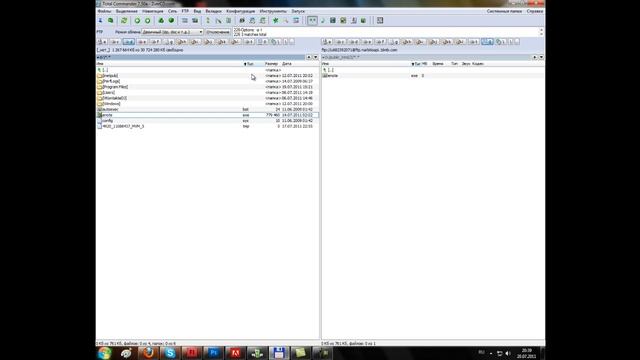This screenshot has width=640, height=360.
Task: Click the blue first toolbar icon
Action: coord(100,20)
